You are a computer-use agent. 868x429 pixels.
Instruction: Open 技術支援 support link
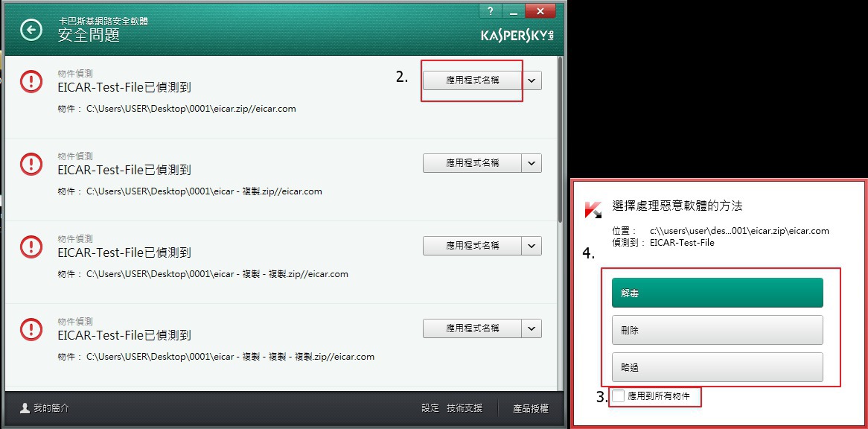464,408
